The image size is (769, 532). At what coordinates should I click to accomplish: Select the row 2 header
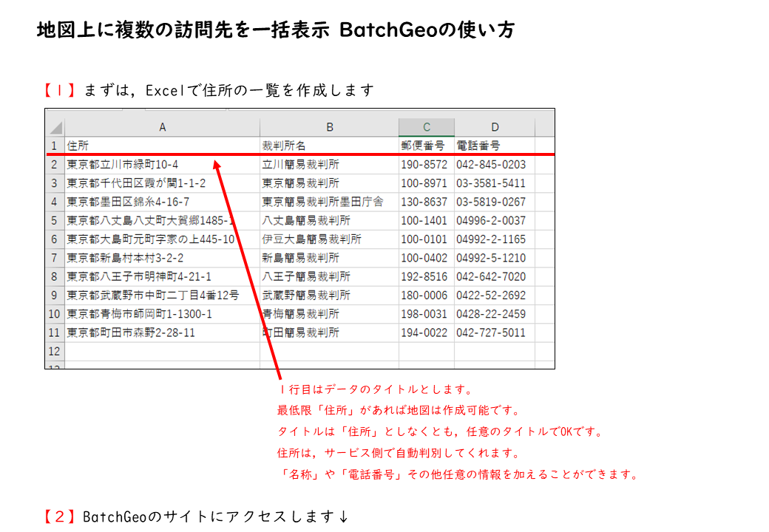click(x=55, y=165)
